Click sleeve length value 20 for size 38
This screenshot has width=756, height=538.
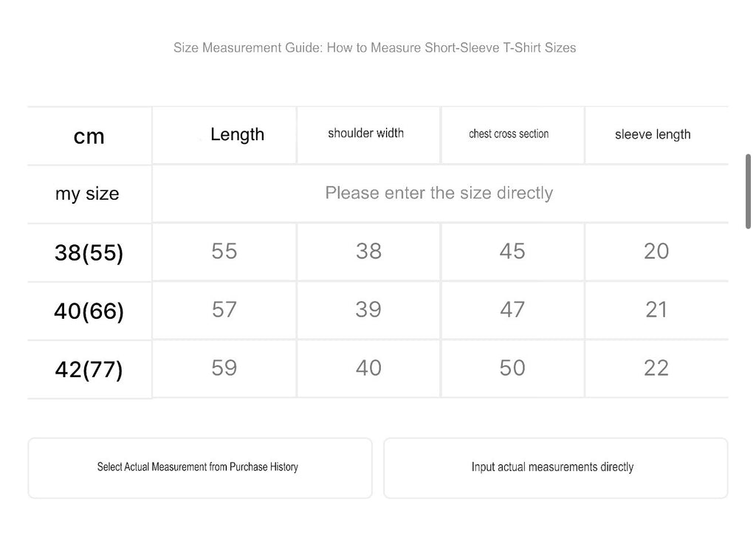[656, 252]
